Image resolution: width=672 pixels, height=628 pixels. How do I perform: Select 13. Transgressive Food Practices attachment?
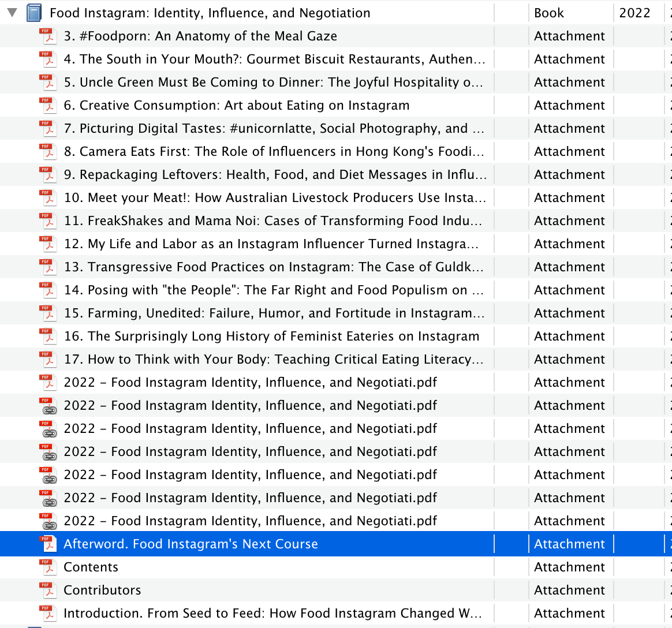(x=274, y=267)
